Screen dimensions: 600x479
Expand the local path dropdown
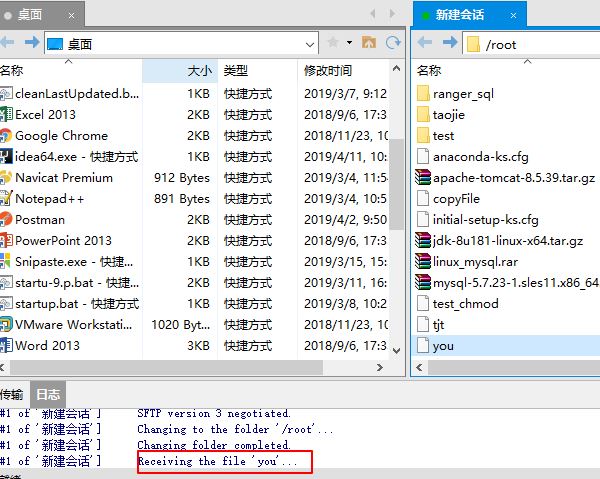308,44
